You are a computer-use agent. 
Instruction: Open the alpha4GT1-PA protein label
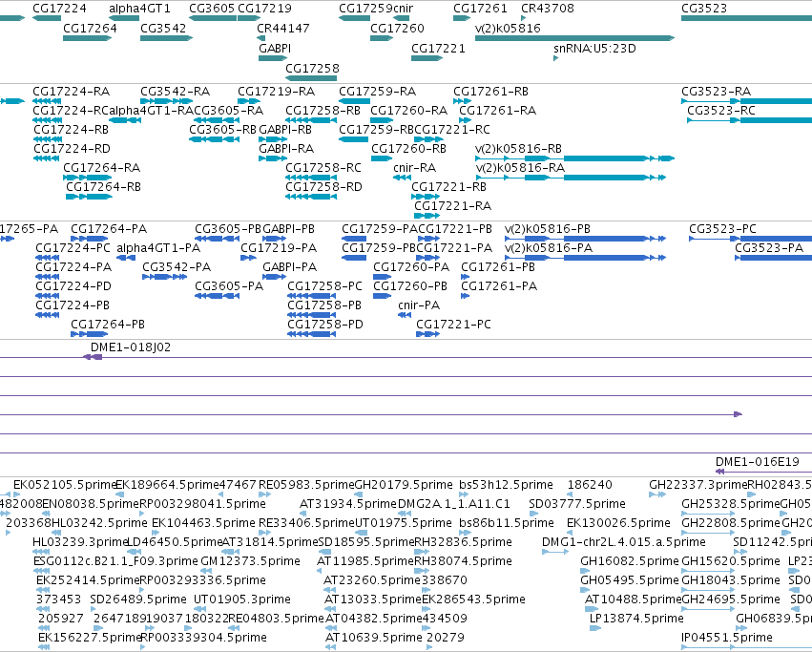158,248
